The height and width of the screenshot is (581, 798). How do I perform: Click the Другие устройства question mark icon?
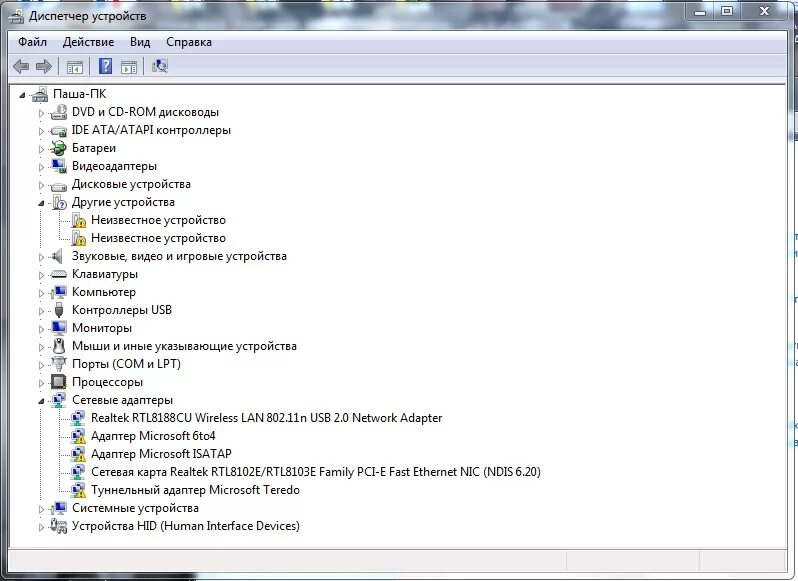(x=59, y=202)
